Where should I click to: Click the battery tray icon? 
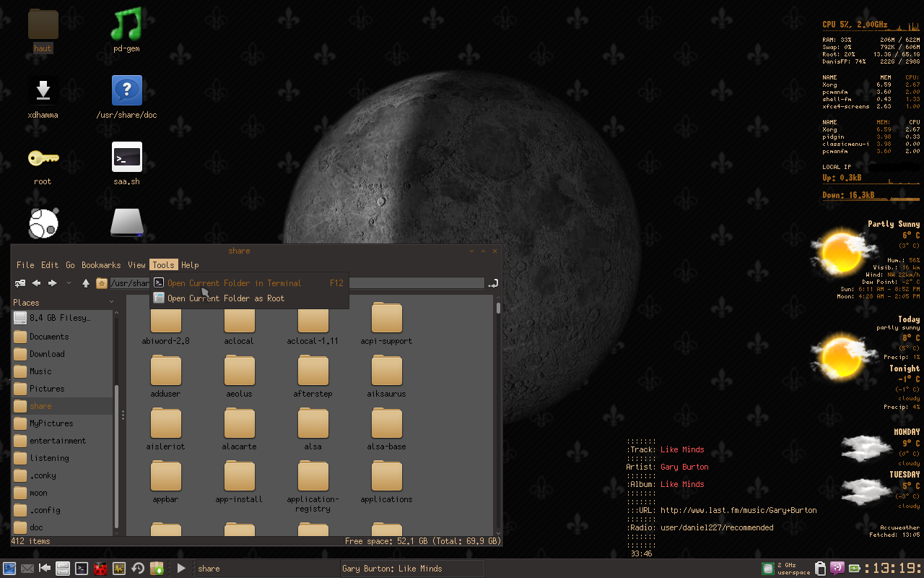[855, 569]
